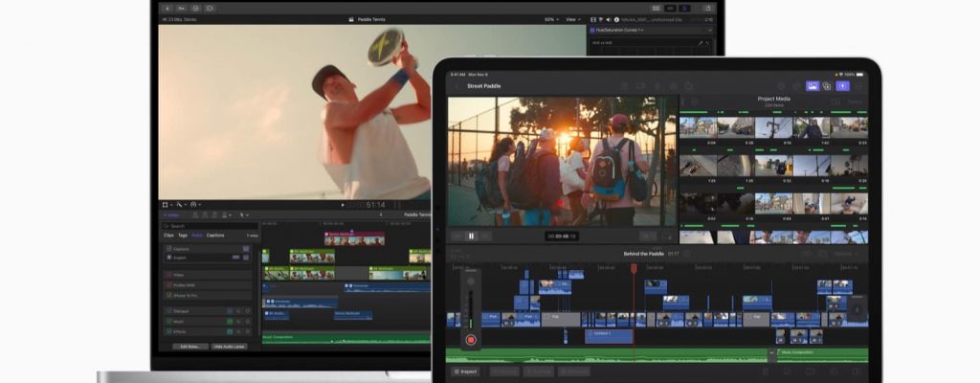Select the Captions tab in timeline index
This screenshot has height=383, width=980.
(x=215, y=235)
